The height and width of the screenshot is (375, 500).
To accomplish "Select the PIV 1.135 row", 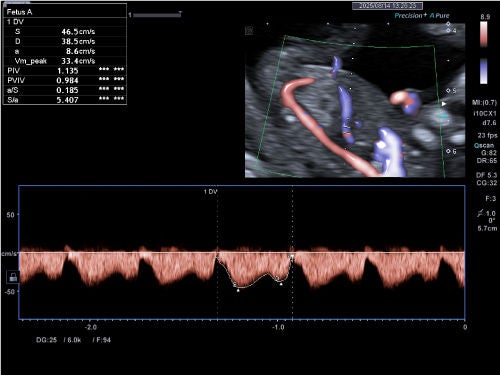I will coord(65,71).
